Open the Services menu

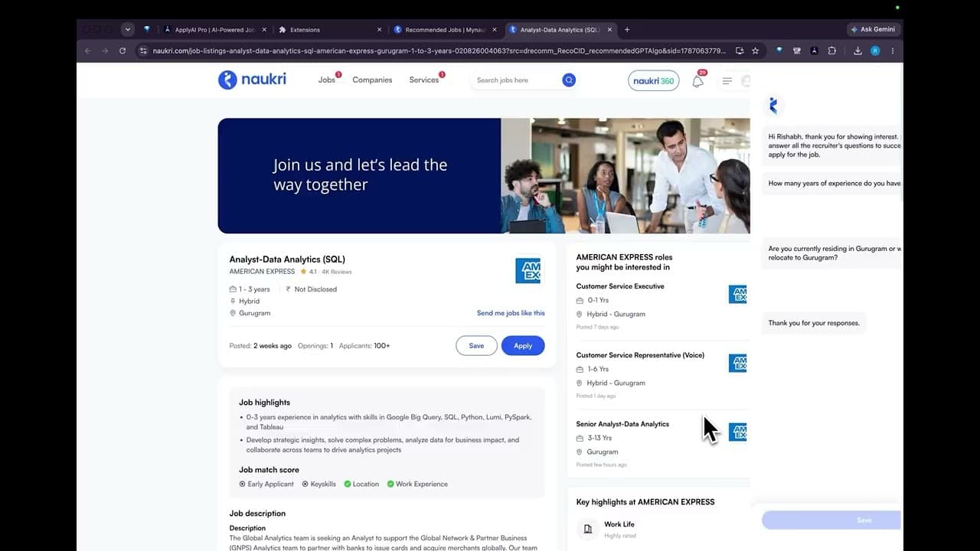(423, 80)
